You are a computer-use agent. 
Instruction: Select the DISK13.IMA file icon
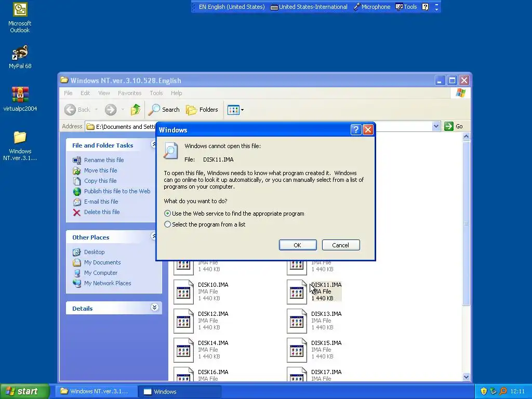[x=297, y=321]
